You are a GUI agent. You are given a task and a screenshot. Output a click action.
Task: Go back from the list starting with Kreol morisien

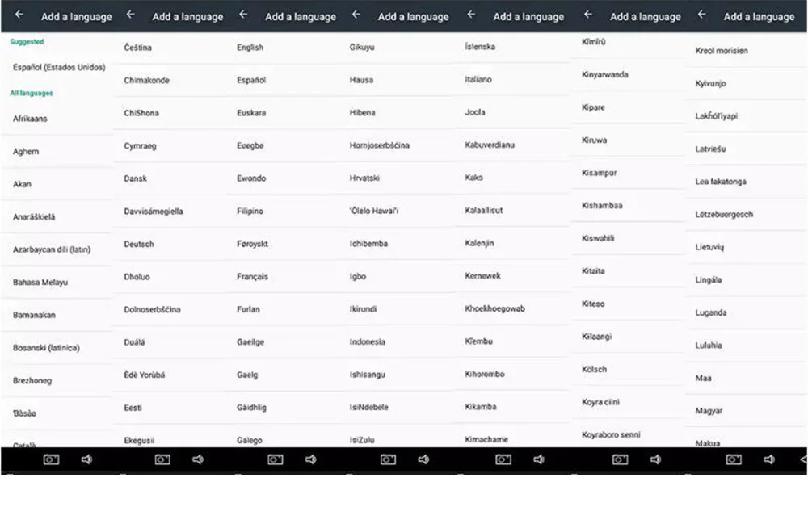tap(702, 15)
